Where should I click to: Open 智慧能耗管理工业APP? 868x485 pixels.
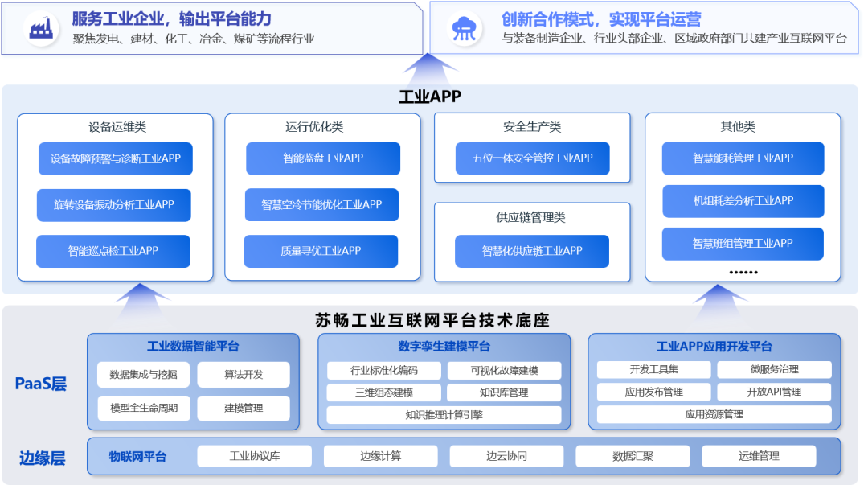point(743,158)
